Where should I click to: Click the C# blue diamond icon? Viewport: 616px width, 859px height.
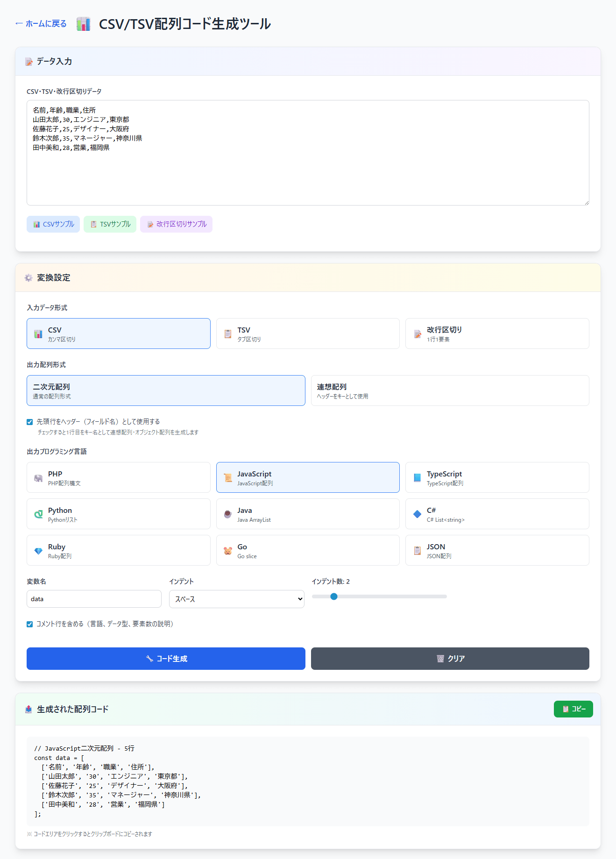(x=417, y=514)
